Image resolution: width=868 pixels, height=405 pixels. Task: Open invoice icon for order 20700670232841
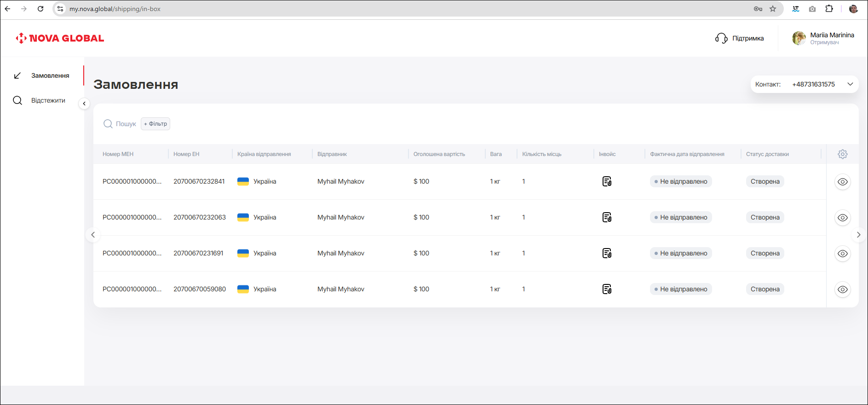click(x=607, y=181)
